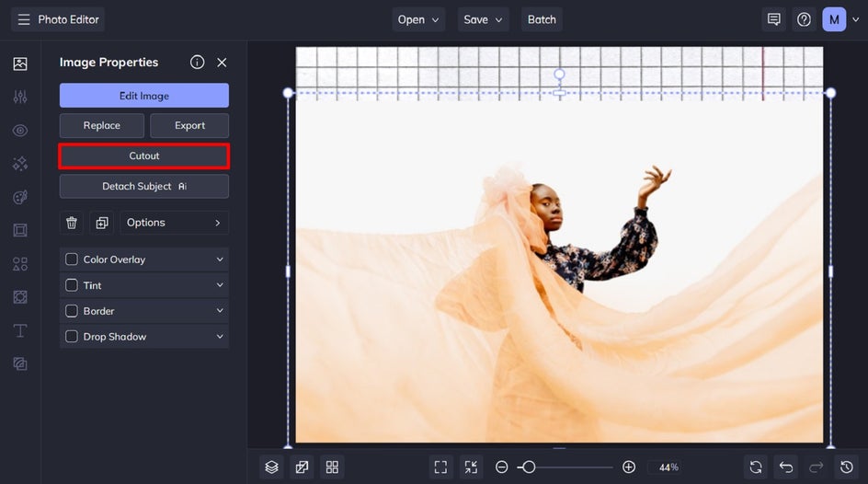This screenshot has width=868, height=484.
Task: Open the Frames sidebar tool
Action: (20, 230)
